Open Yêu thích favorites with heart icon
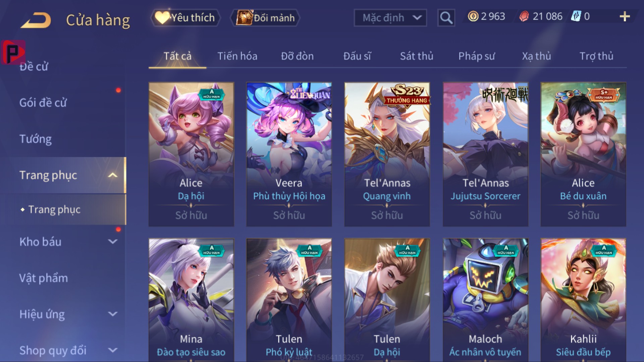 tap(185, 17)
